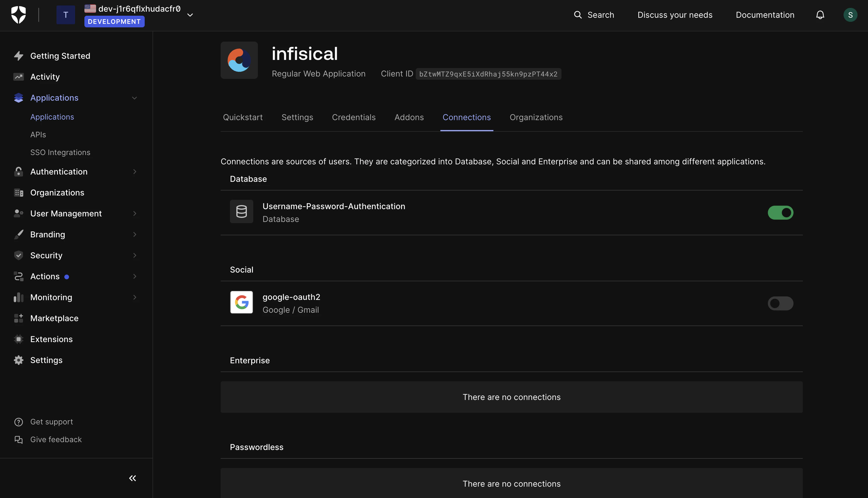868x498 pixels.
Task: Click the infisical application title
Action: pos(305,54)
